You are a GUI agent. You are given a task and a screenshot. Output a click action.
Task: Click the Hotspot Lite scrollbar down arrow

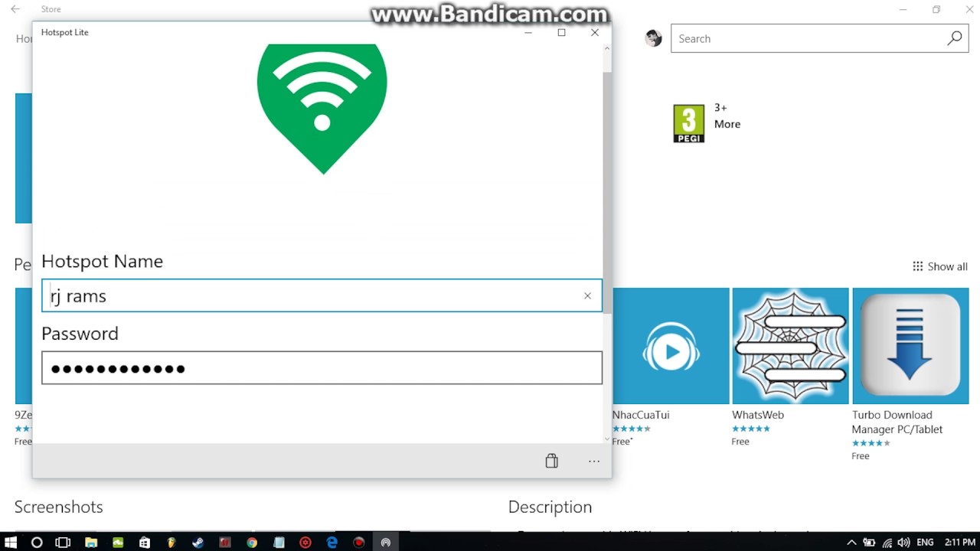click(x=607, y=439)
